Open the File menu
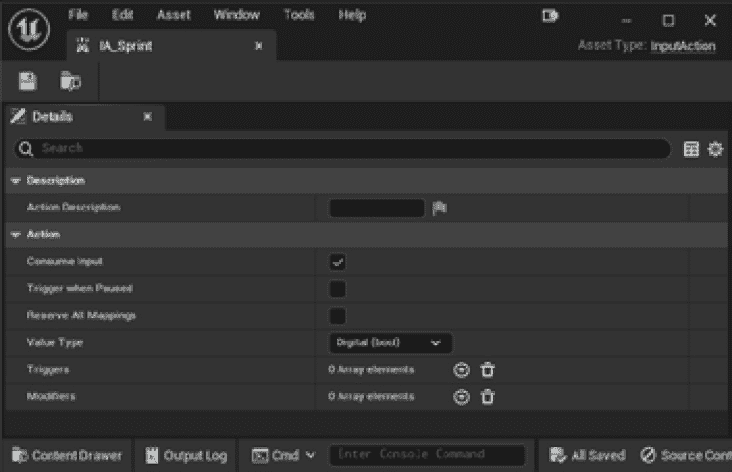The width and height of the screenshot is (732, 472). tap(78, 15)
